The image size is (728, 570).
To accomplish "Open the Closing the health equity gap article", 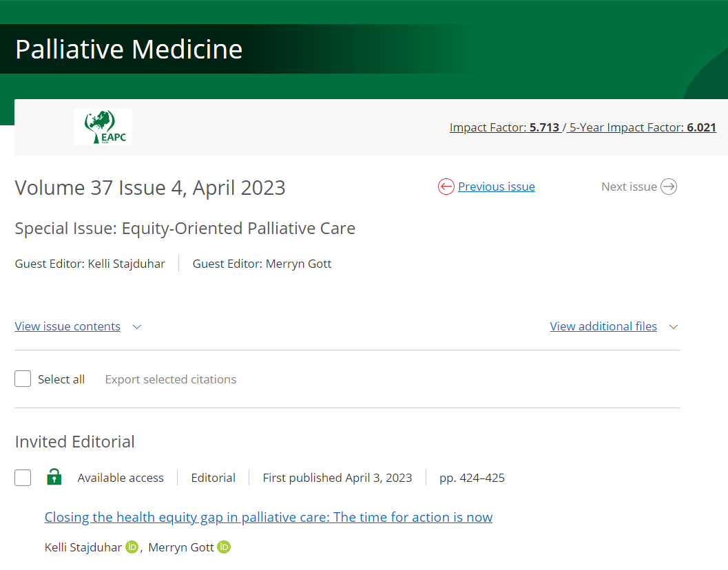I will tap(269, 517).
